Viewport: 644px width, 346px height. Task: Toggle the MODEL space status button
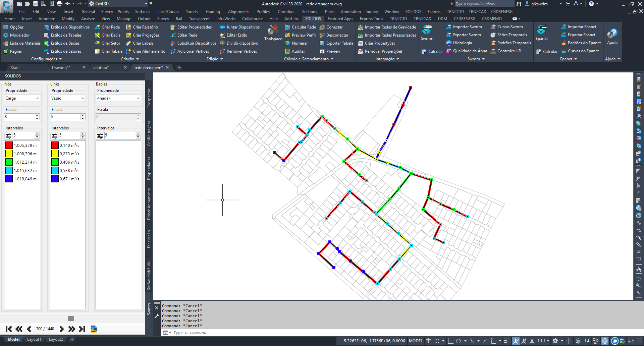click(x=416, y=341)
